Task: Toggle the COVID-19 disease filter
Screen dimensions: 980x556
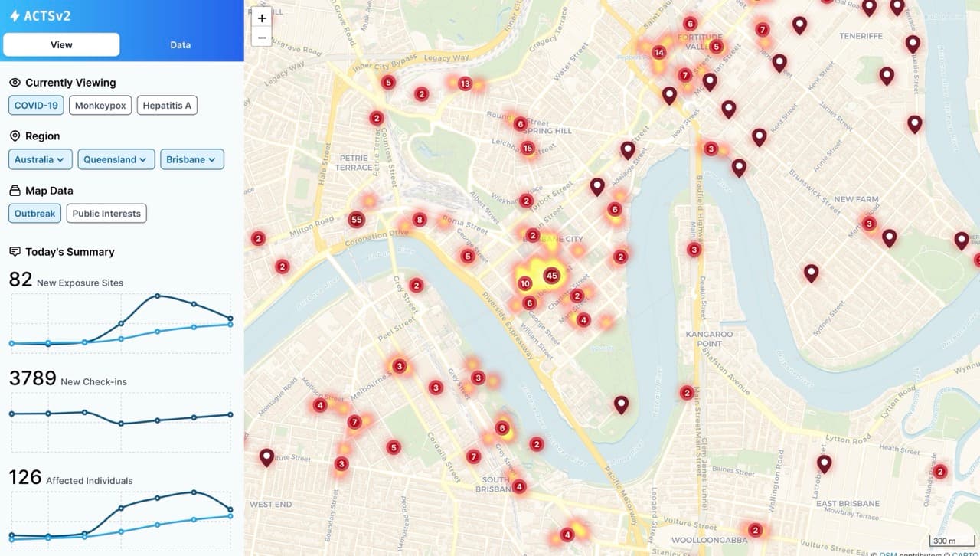Action: pos(36,106)
